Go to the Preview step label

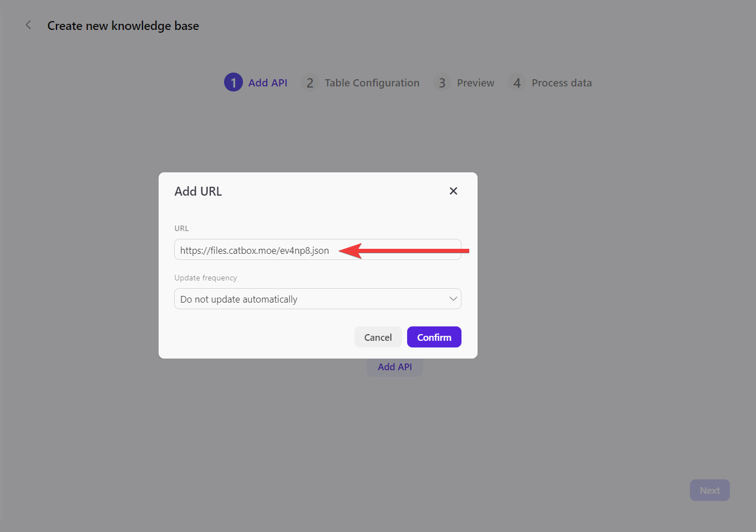point(475,83)
